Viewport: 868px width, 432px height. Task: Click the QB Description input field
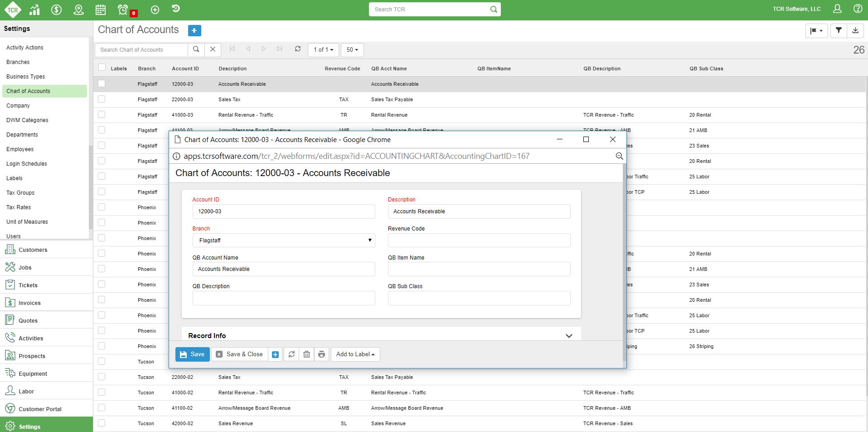tap(284, 298)
